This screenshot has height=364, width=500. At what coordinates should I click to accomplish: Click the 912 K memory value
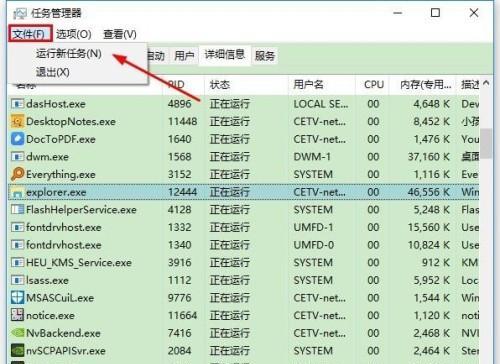(x=436, y=263)
